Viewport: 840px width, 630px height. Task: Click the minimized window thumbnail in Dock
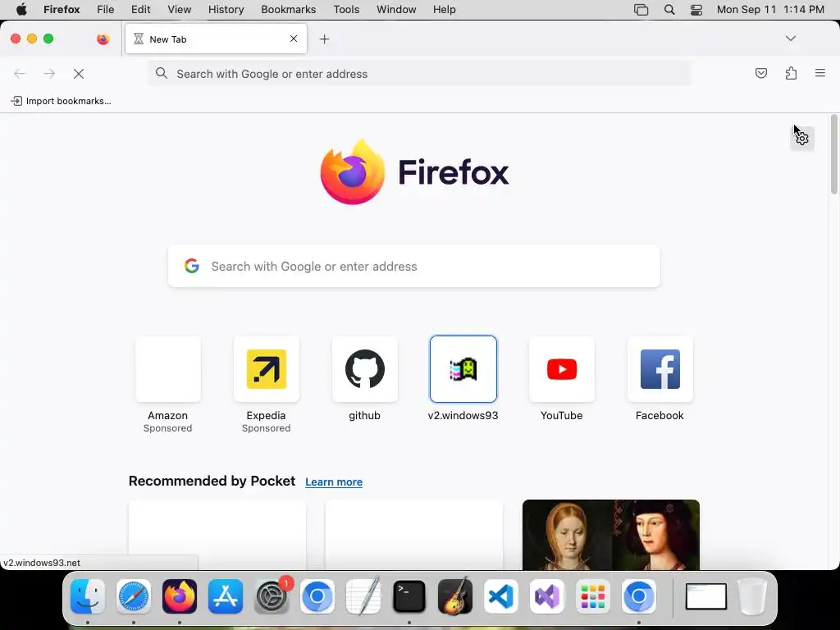(x=706, y=596)
